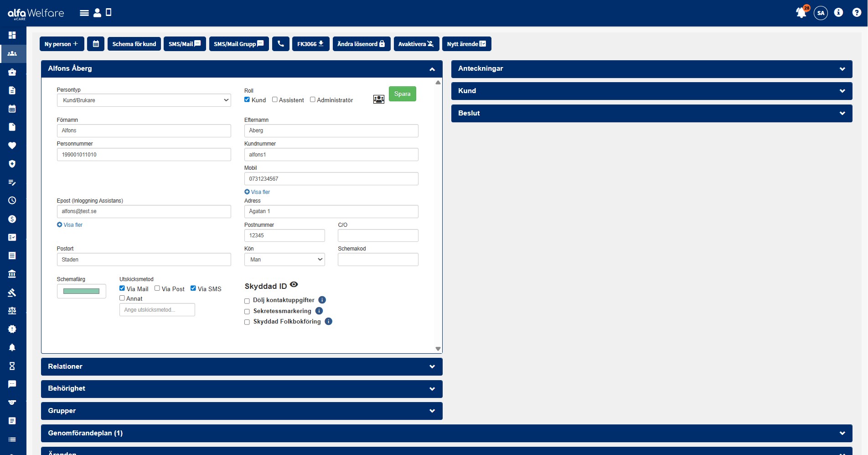The width and height of the screenshot is (868, 455).
Task: Uncheck the Via SMS checkbox
Action: point(193,288)
